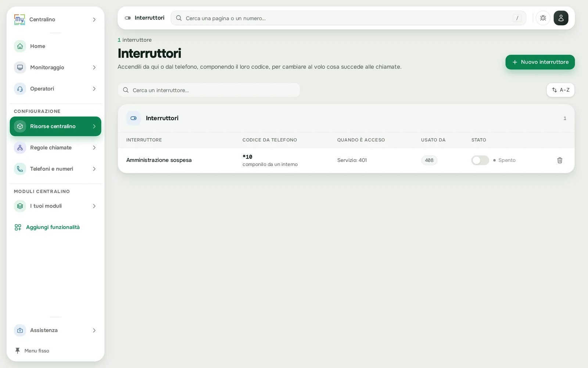Screen dimensions: 588x368
Task: Open Home via its house icon
Action: (20, 46)
